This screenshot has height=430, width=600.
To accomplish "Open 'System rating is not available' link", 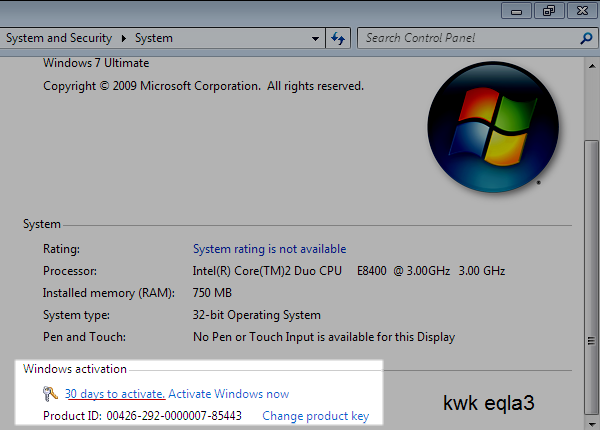I will 269,249.
